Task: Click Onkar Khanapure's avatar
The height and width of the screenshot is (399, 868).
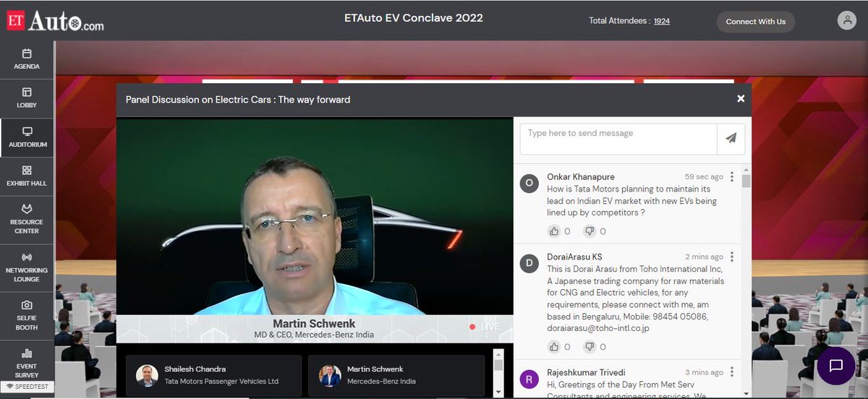Action: 529,183
